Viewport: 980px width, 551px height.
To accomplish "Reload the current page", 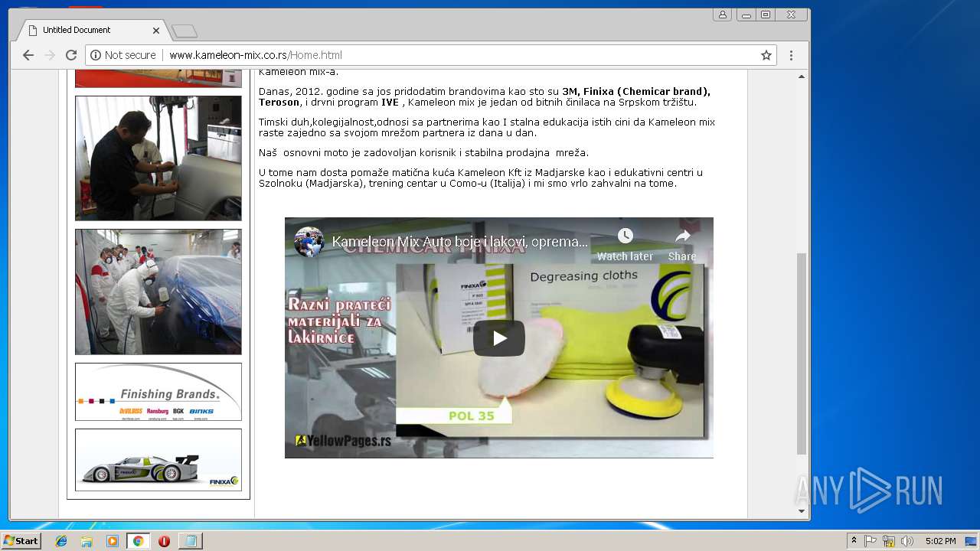I will (71, 55).
